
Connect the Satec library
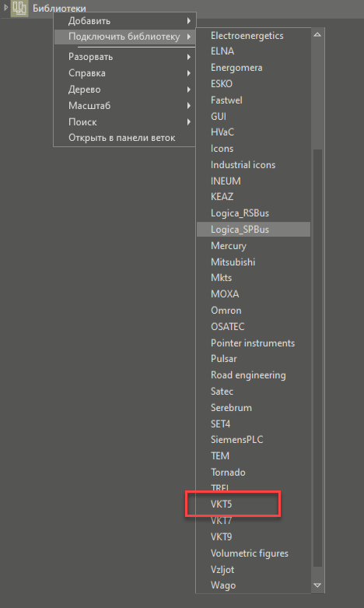[254, 392]
